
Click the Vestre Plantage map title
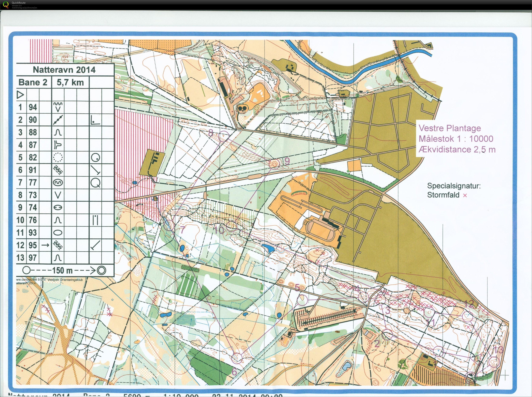(450, 128)
